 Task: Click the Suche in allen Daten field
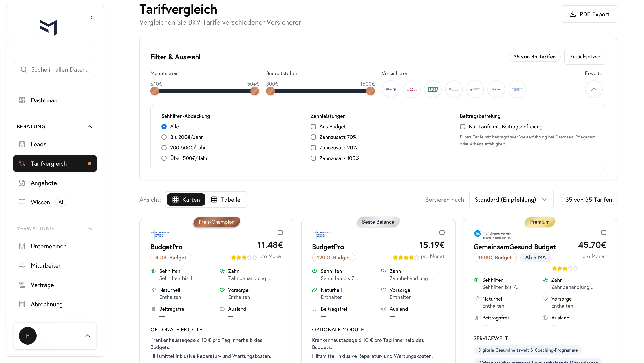click(55, 69)
